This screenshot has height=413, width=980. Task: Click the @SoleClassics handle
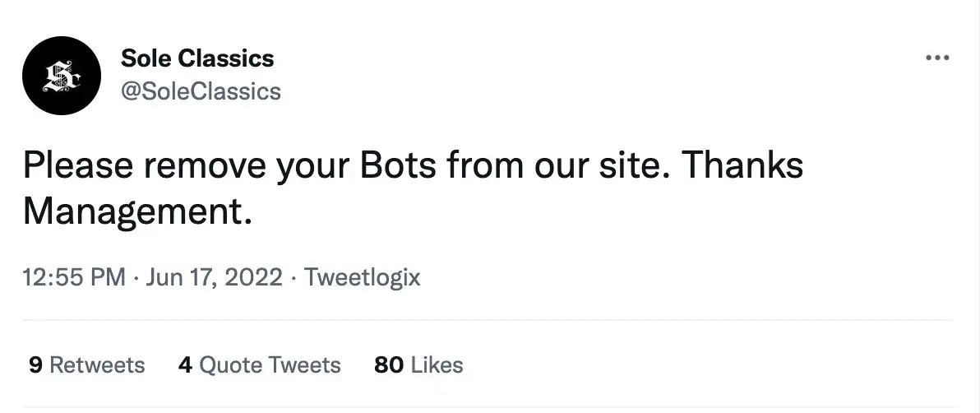click(x=201, y=90)
